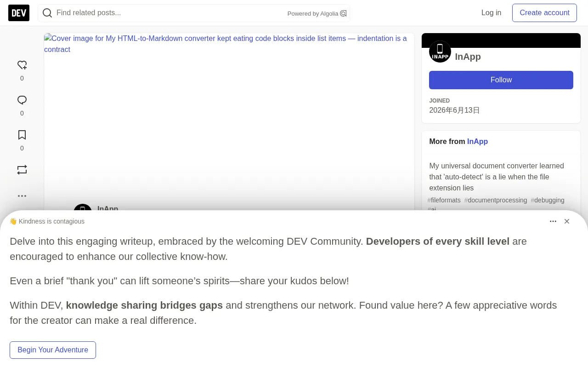Click the #documentprocessing tag
The image size is (588, 368).
tap(496, 200)
